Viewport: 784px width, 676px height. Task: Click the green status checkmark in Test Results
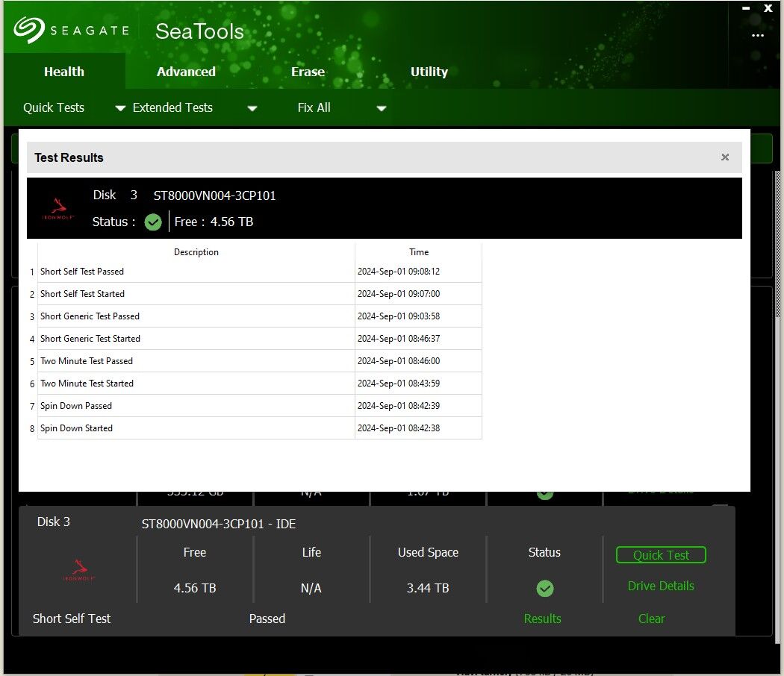pos(153,222)
